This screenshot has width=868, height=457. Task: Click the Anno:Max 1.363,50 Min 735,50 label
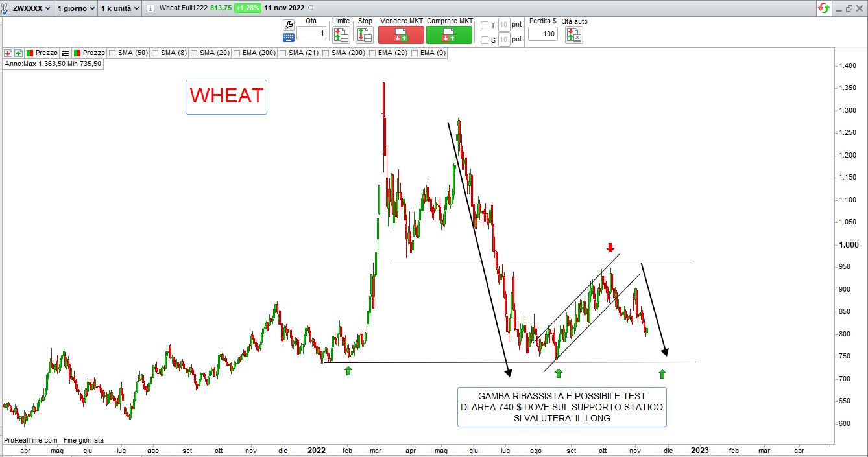pyautogui.click(x=53, y=64)
